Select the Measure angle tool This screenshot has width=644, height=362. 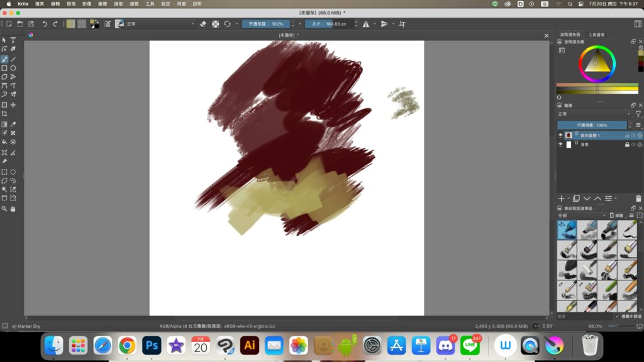coord(13,153)
